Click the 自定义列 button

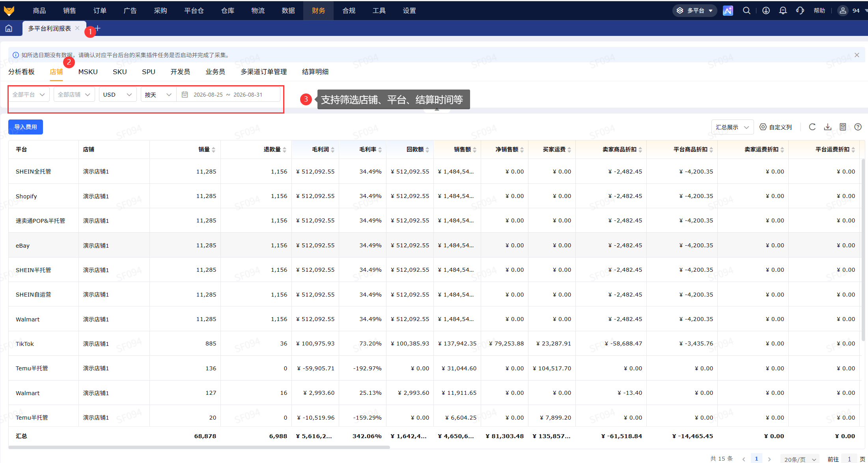coord(776,127)
